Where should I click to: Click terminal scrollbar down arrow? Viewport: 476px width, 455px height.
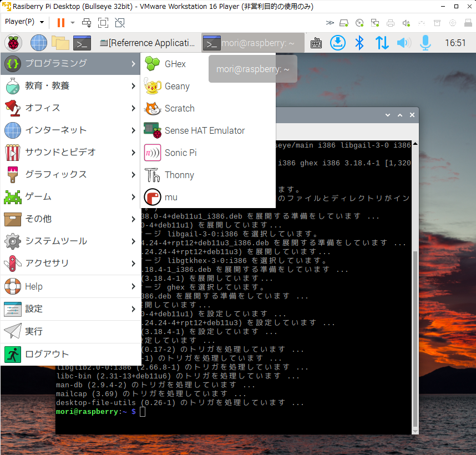click(415, 432)
